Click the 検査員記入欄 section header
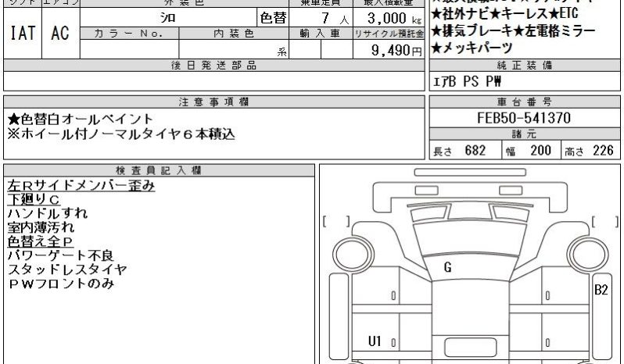The height and width of the screenshot is (364, 624). (x=159, y=170)
